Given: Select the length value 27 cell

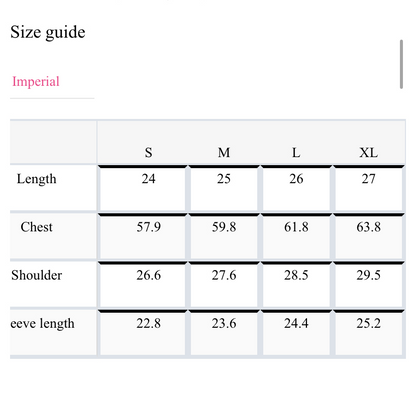Looking at the screenshot, I should pos(369,188).
